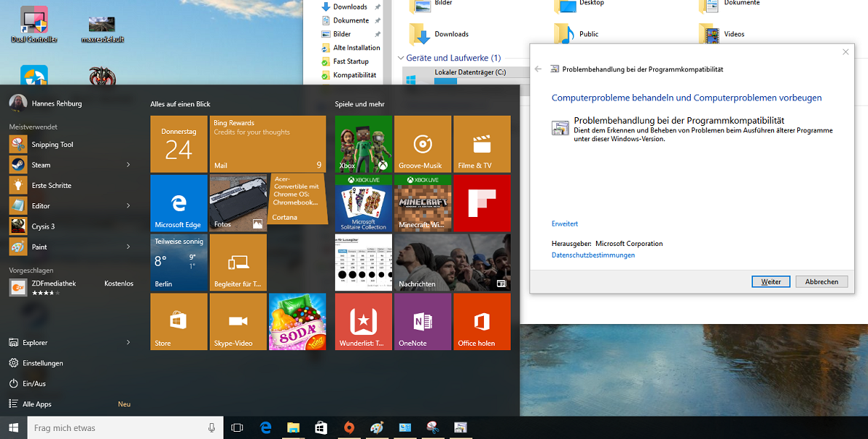Open Erste Schritte in Start menu

[71, 185]
